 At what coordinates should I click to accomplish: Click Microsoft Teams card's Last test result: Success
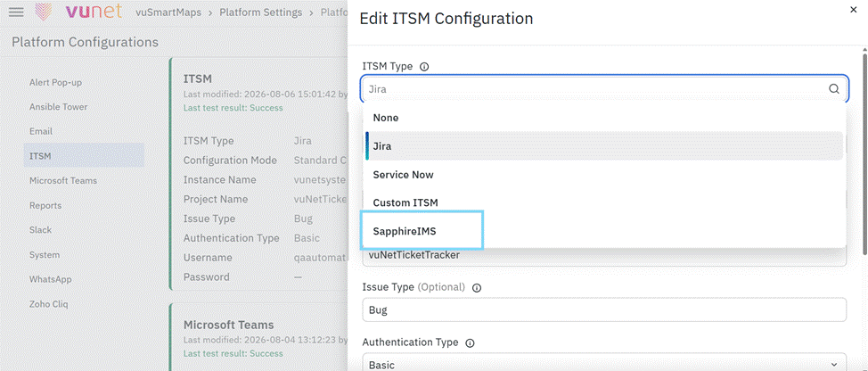click(233, 353)
